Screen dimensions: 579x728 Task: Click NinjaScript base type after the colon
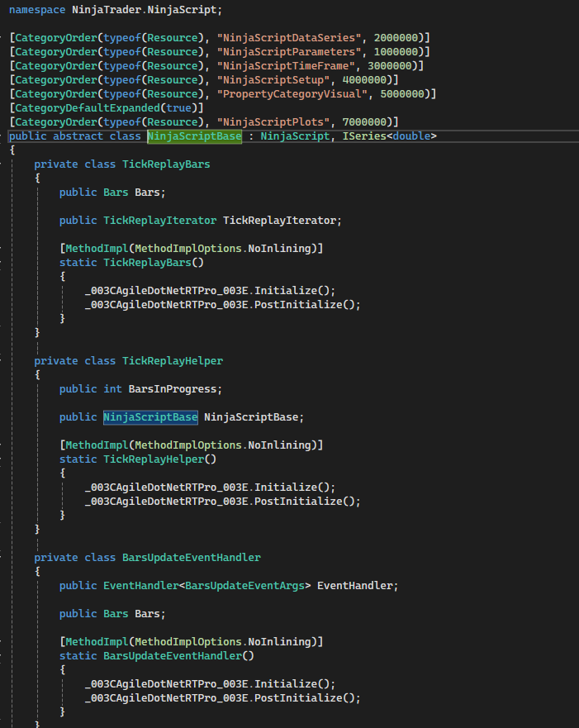click(x=295, y=136)
